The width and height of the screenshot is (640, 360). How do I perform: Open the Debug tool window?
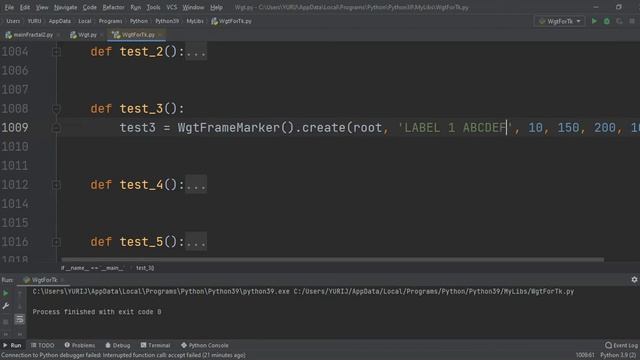[x=118, y=345]
